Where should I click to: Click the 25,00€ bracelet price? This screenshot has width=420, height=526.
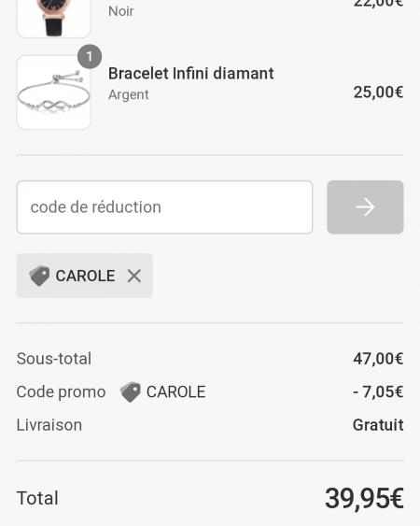coord(378,92)
